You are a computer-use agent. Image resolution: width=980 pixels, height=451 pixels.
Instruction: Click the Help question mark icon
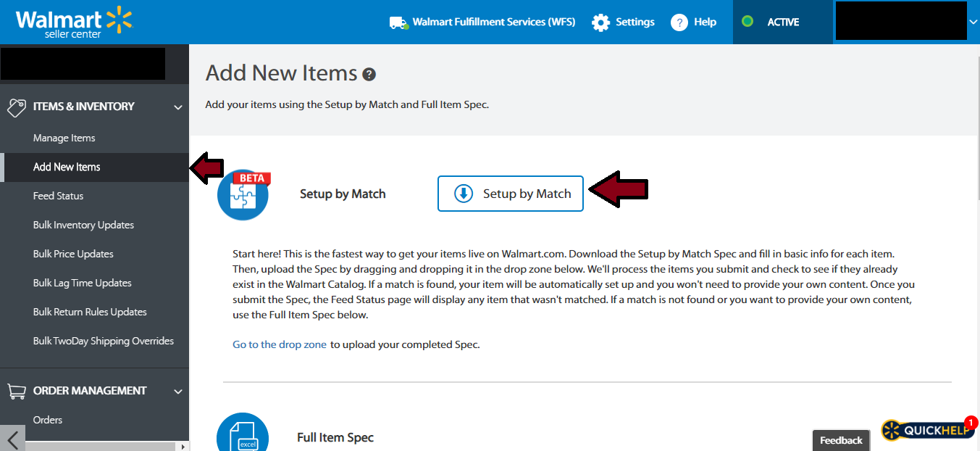(x=679, y=22)
